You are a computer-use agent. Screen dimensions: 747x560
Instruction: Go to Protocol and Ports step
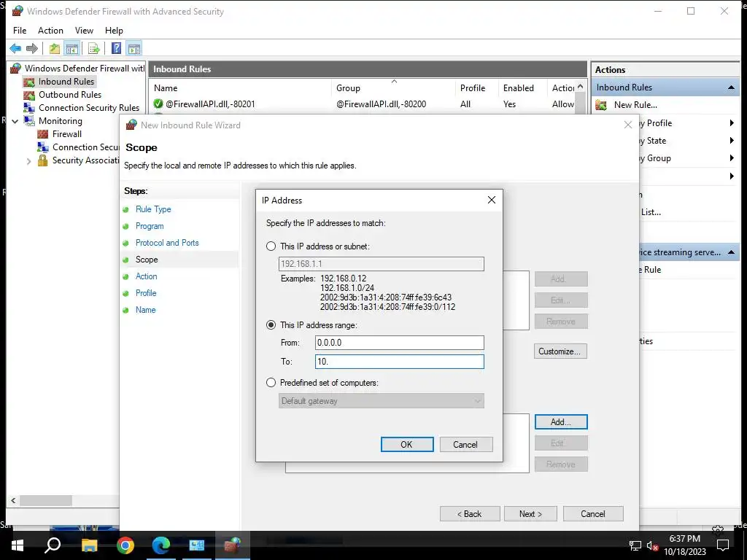point(167,243)
